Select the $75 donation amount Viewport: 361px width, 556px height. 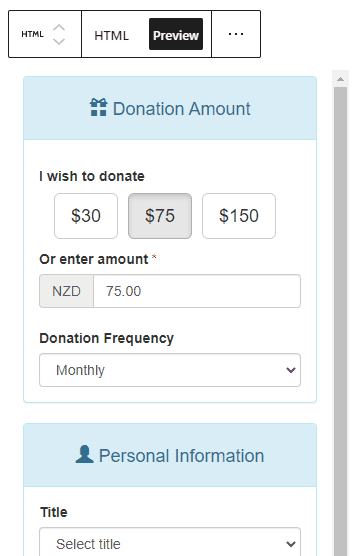[160, 216]
